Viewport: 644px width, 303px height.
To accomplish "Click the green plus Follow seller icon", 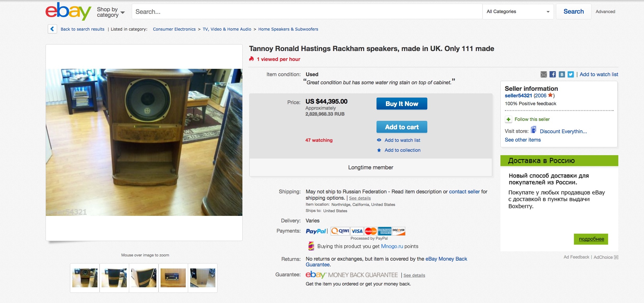I will pos(508,119).
